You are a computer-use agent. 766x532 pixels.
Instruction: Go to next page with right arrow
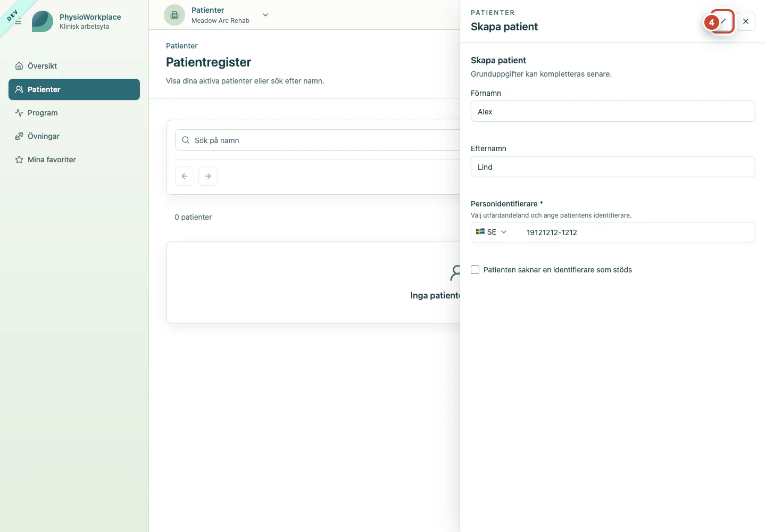point(208,176)
